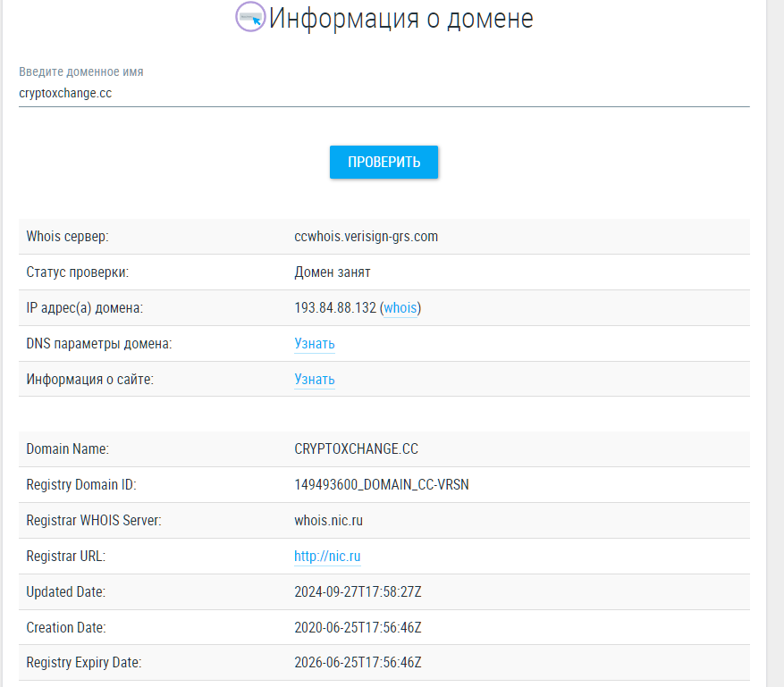Click Узнать for Информация о сайте
This screenshot has width=784, height=687.
coord(315,379)
